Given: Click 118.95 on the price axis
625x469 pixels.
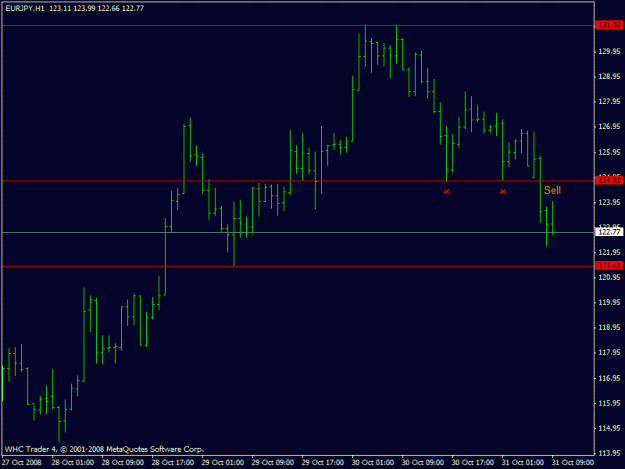Looking at the screenshot, I should tap(609, 328).
